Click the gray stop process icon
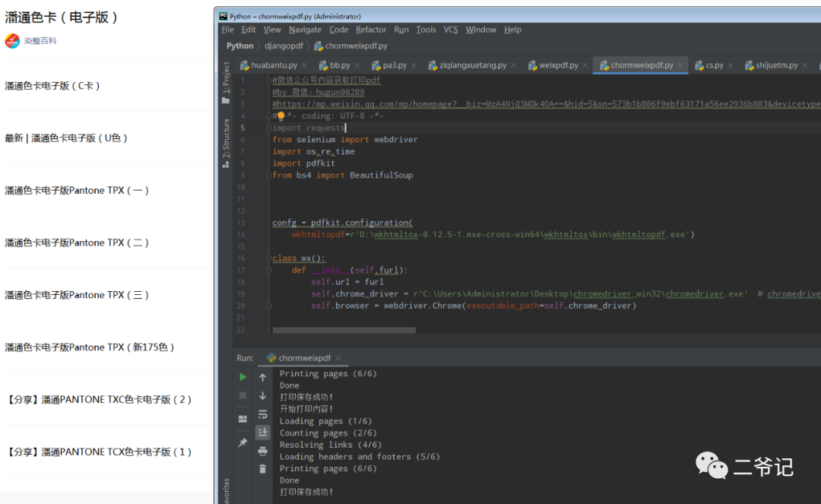Image resolution: width=821 pixels, height=504 pixels. point(242,395)
